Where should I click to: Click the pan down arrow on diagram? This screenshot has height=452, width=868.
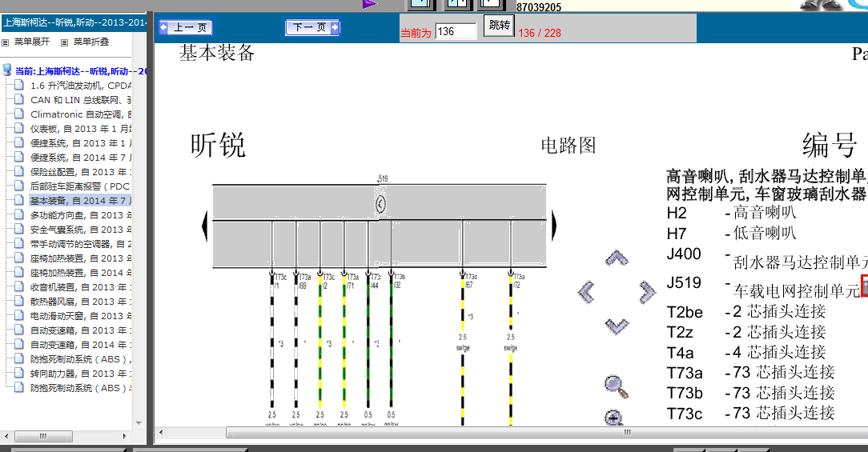point(617,326)
